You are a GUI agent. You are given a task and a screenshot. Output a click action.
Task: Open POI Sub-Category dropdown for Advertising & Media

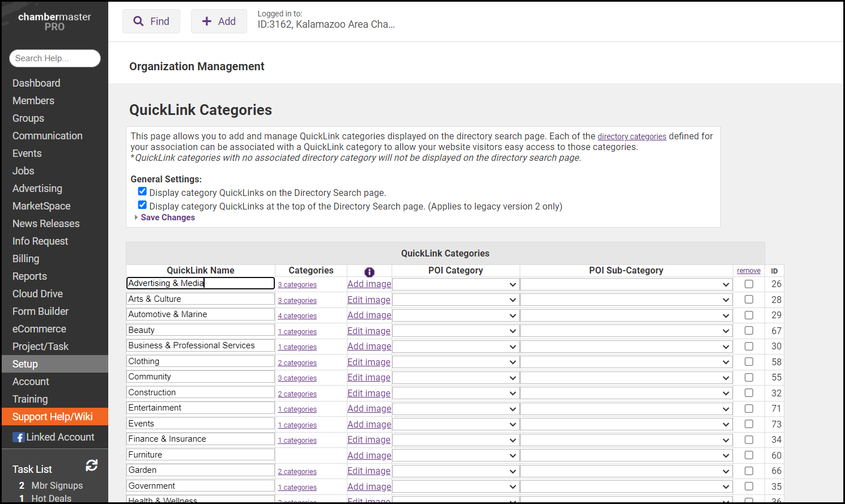tap(626, 284)
